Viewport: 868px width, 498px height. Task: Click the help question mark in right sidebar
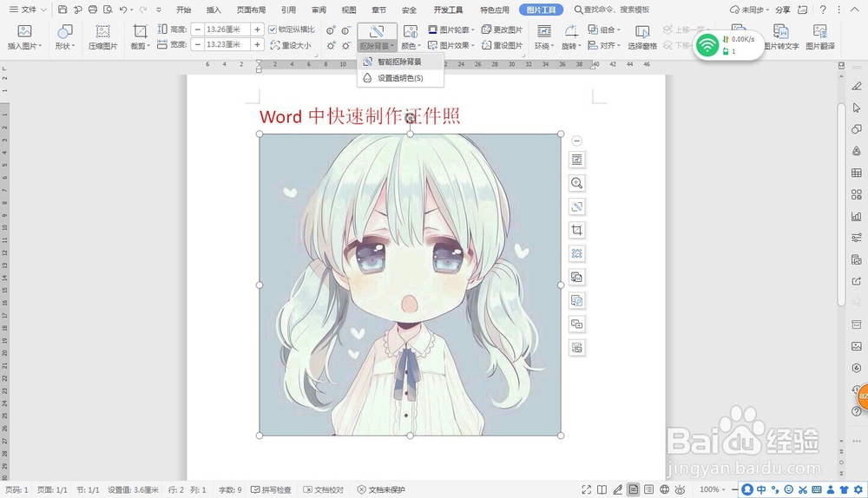coord(857,412)
